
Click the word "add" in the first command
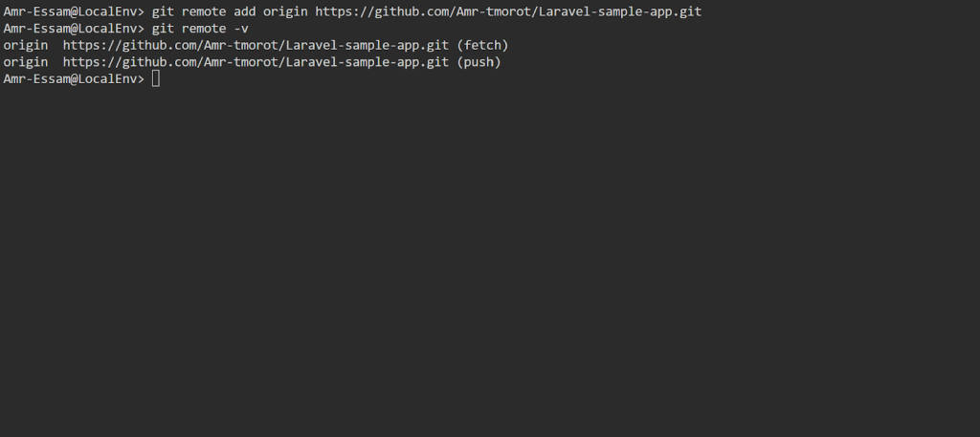(x=245, y=11)
